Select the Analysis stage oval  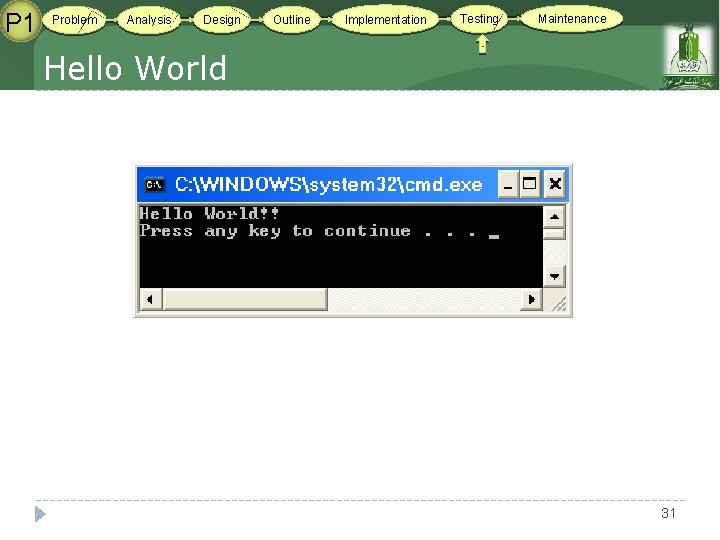tap(149, 20)
